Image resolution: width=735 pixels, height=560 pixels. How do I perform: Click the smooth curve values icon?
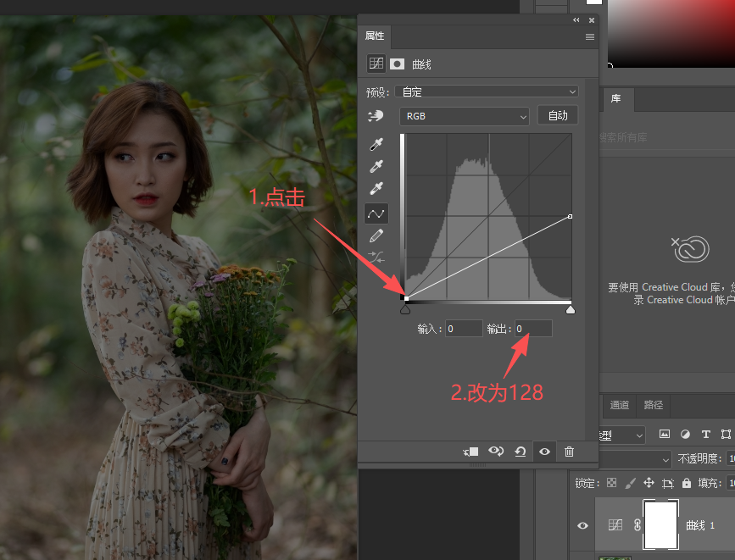(x=376, y=257)
